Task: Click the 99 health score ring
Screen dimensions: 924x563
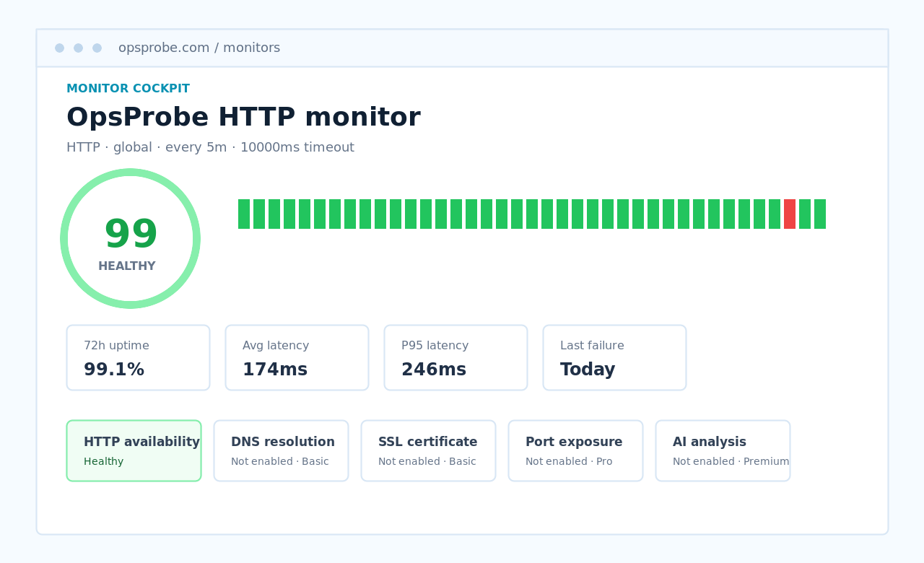Action: pos(130,238)
